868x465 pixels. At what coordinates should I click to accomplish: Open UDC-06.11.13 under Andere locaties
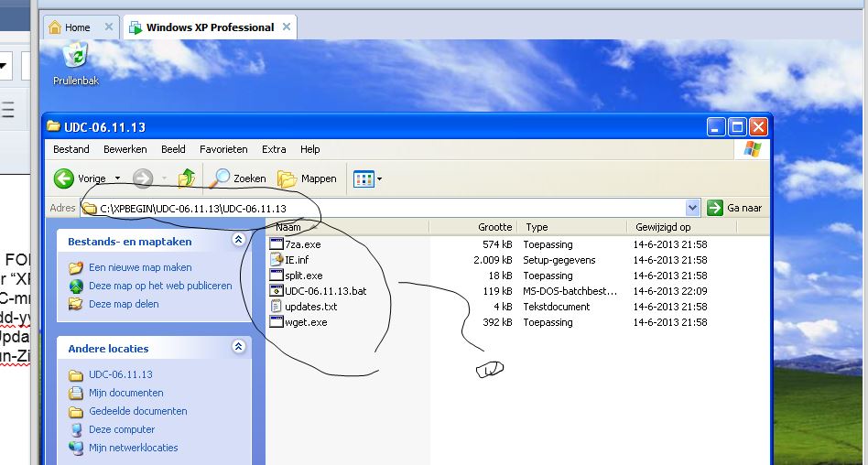(120, 374)
